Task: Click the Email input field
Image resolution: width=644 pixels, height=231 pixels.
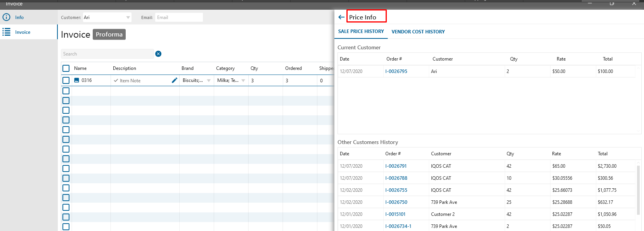Action: (178, 17)
